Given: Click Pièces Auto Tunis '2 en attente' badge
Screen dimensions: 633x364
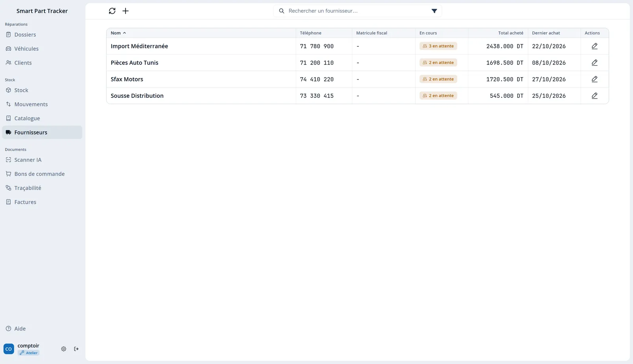Looking at the screenshot, I should (438, 63).
